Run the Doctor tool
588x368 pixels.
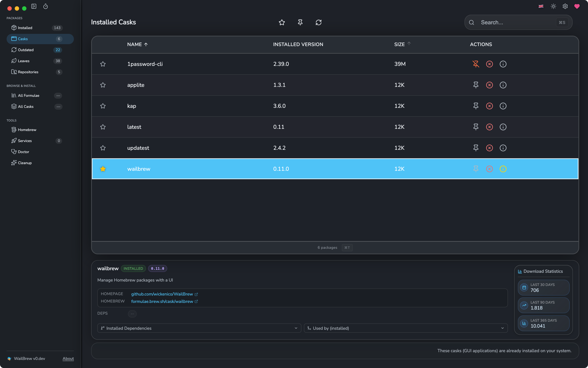coord(40,152)
